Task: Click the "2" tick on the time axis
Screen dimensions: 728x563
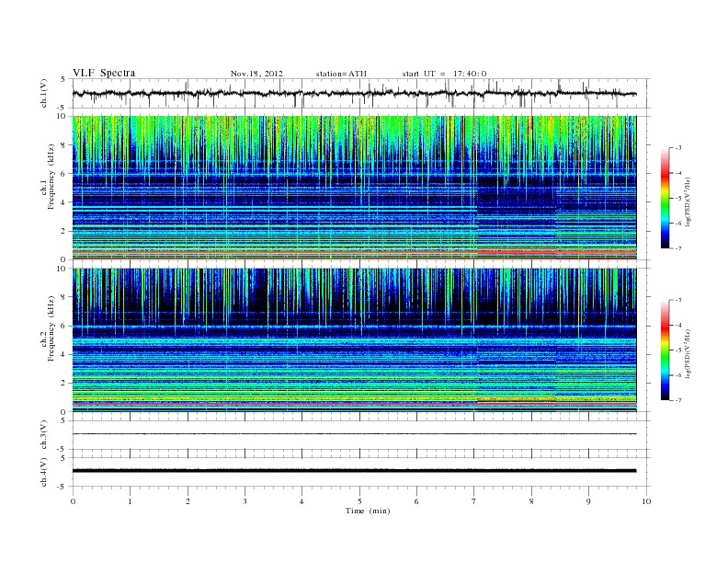Action: [188, 501]
